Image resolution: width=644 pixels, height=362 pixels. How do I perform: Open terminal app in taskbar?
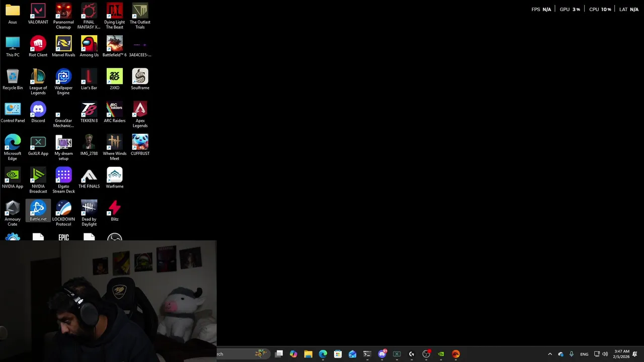point(367,354)
